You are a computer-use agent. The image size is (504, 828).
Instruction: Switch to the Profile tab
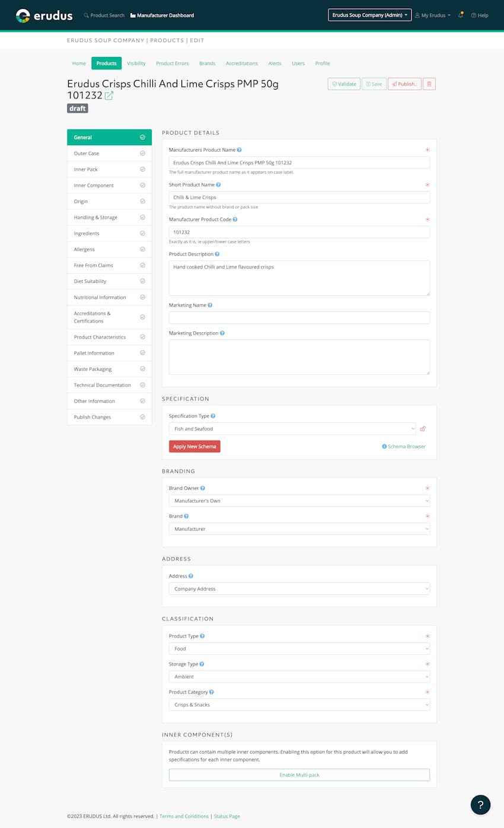pos(323,63)
